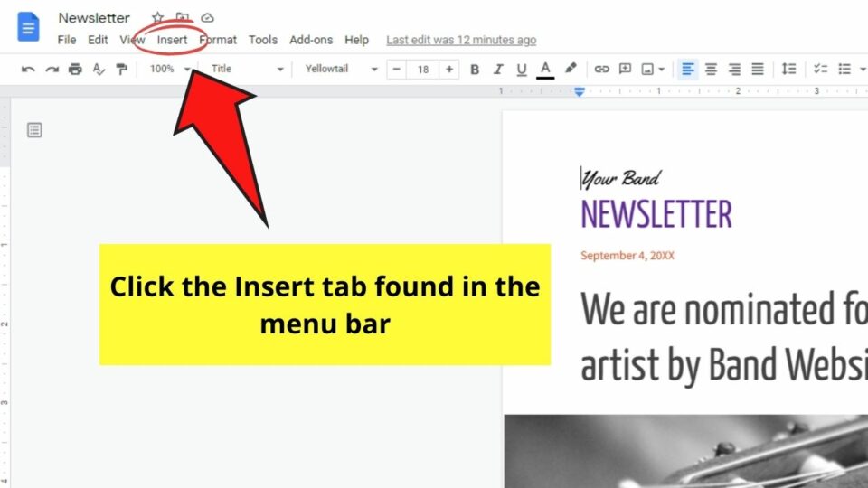The image size is (868, 488).
Task: Check the cloud save status icon
Action: point(207,18)
